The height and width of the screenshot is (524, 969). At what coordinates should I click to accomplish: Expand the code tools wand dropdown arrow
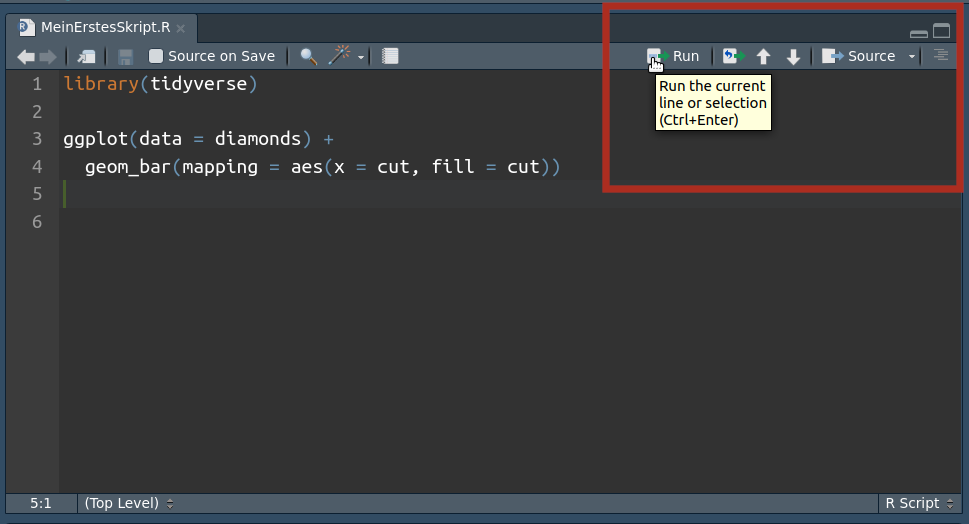point(361,57)
